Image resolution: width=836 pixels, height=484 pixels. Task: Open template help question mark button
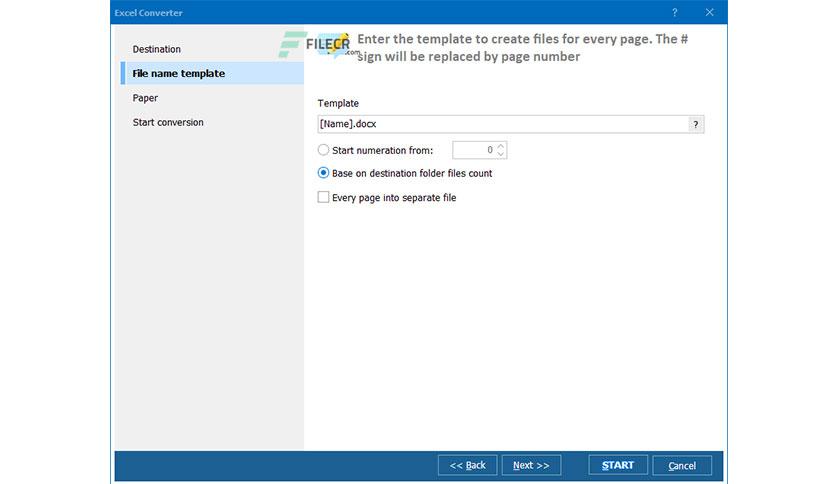click(696, 124)
